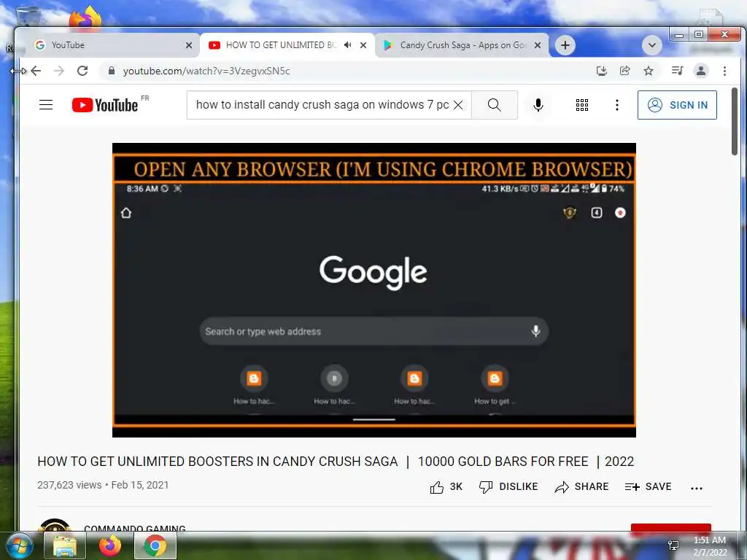Install app icon in address bar
This screenshot has height=560, width=747.
coord(602,71)
